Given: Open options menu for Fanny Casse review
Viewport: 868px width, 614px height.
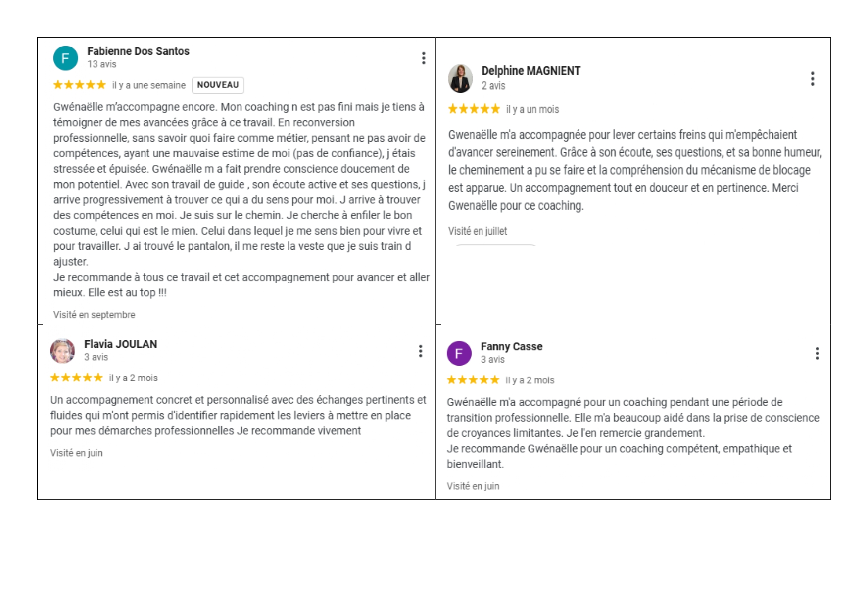Looking at the screenshot, I should tap(817, 353).
